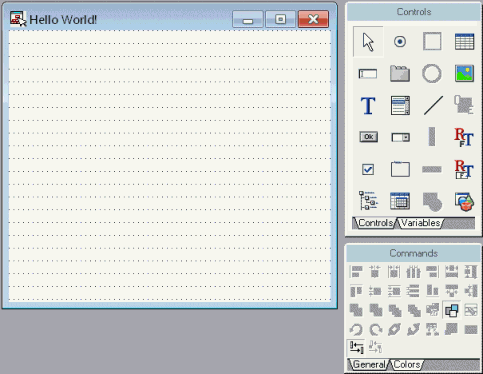Click the colored overlapping windows command
483x374 pixels.
click(x=452, y=310)
